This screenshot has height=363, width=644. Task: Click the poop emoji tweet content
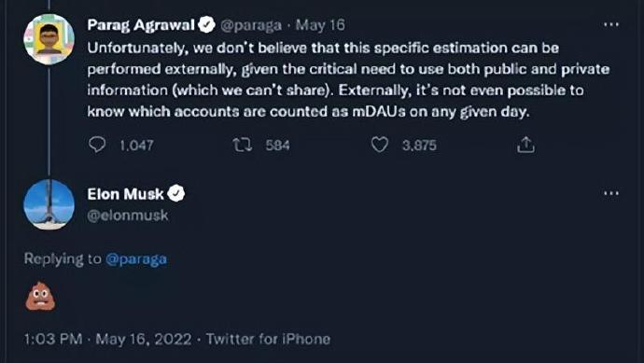40,296
